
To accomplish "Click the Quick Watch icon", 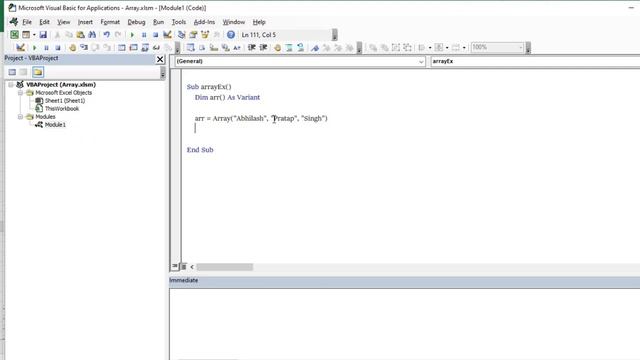I will (156, 48).
